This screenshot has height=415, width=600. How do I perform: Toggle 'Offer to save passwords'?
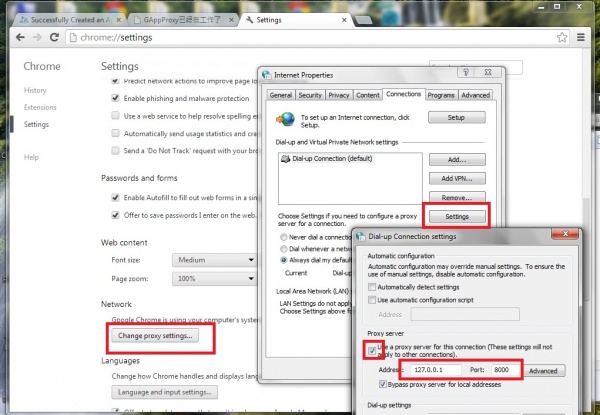(115, 215)
